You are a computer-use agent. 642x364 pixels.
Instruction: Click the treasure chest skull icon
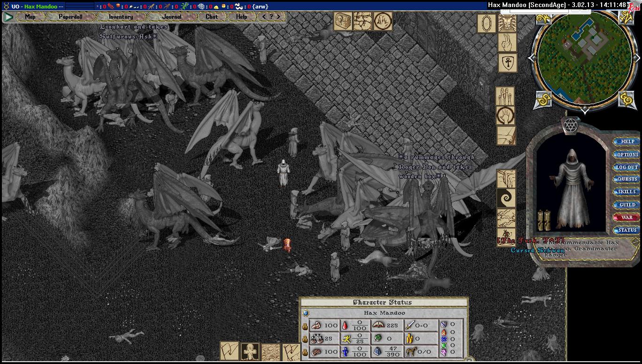click(342, 22)
